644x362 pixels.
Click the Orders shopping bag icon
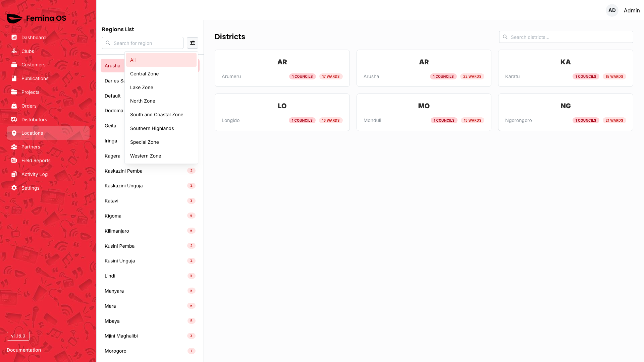14,106
